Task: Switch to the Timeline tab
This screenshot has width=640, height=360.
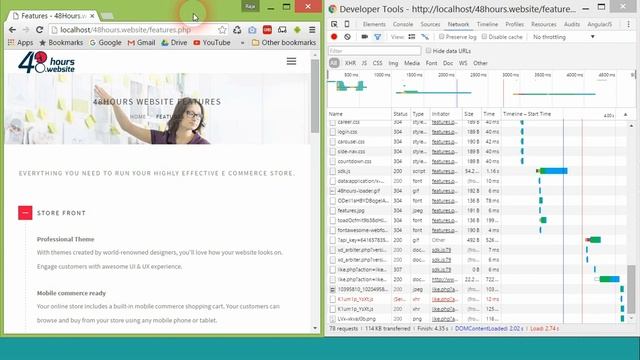Action: point(487,24)
